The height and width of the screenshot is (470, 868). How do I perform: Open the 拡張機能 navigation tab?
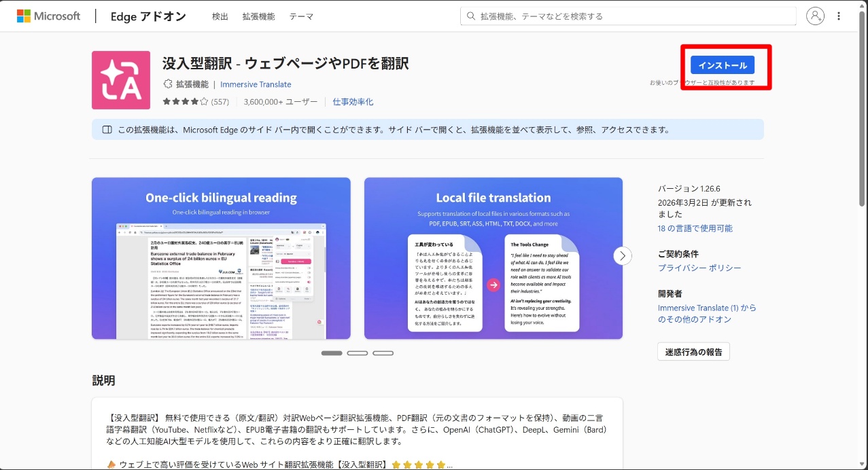pos(258,16)
